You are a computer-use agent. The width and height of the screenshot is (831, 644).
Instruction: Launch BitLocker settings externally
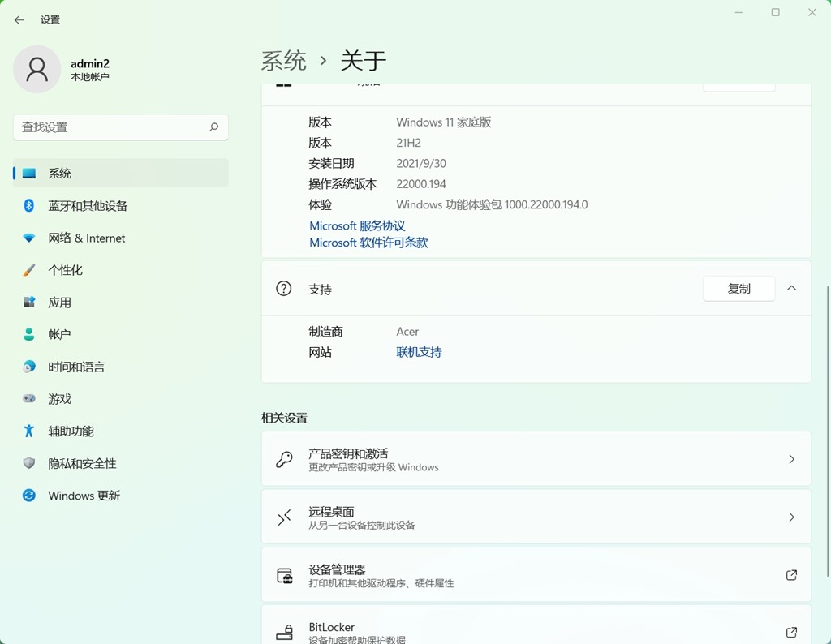pos(791,632)
